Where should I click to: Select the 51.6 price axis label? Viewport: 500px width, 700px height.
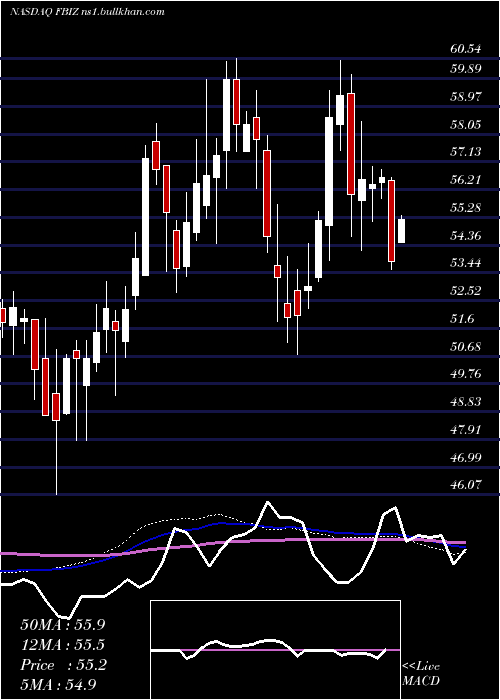pos(462,318)
